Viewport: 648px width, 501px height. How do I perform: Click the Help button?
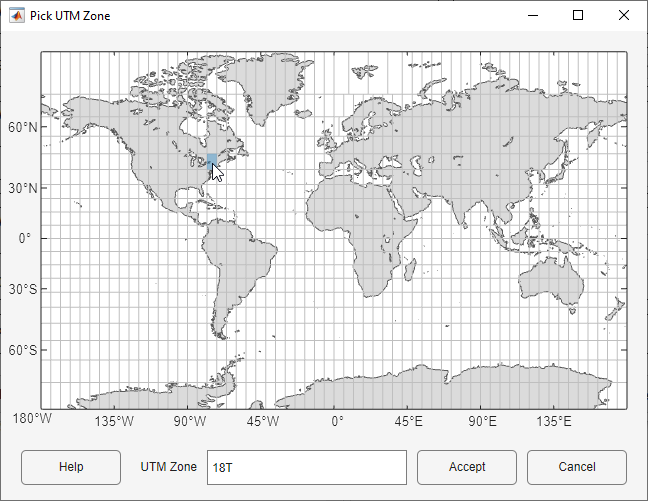tap(71, 467)
